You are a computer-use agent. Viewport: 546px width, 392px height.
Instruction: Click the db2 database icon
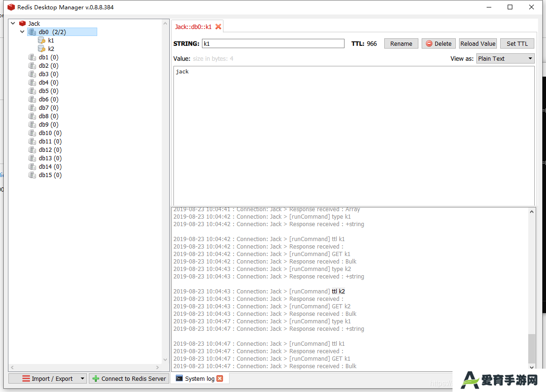point(32,65)
